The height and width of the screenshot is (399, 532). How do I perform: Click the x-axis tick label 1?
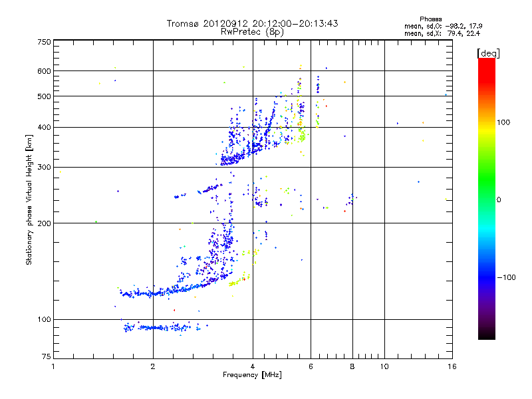53,366
